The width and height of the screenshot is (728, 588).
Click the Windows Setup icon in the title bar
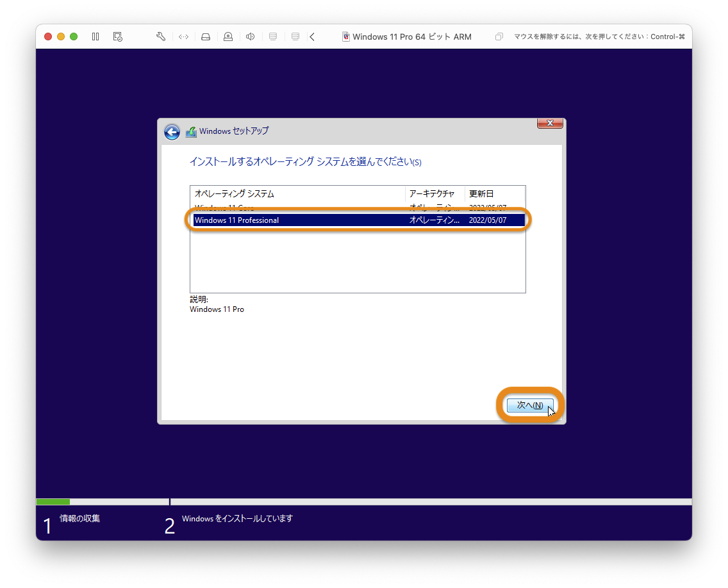click(345, 37)
